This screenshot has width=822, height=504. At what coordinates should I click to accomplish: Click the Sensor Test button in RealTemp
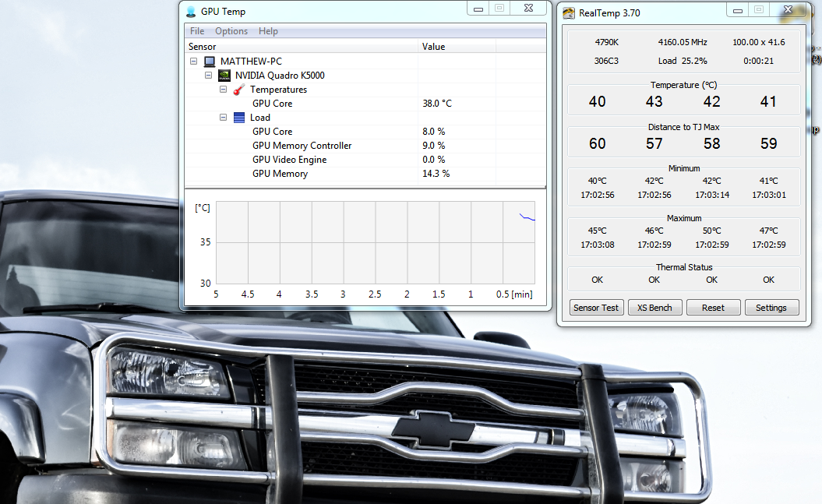tap(596, 308)
